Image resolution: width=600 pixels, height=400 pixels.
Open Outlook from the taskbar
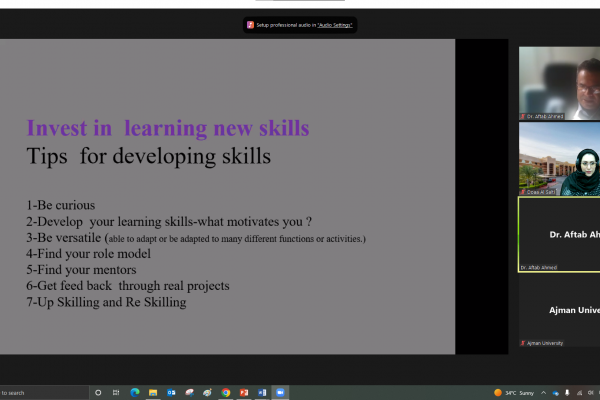coord(172,392)
